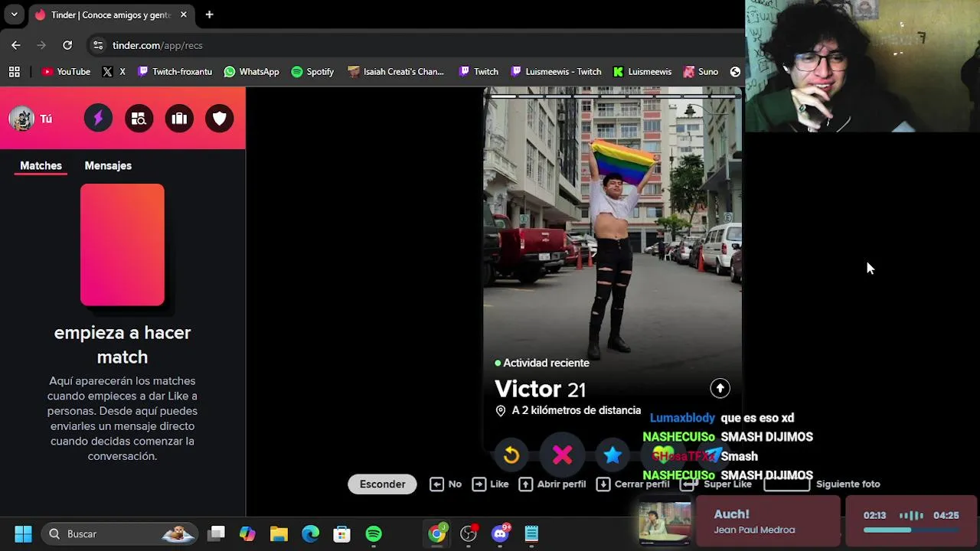980x551 pixels.
Task: Open the Suno bookmark
Action: (701, 72)
